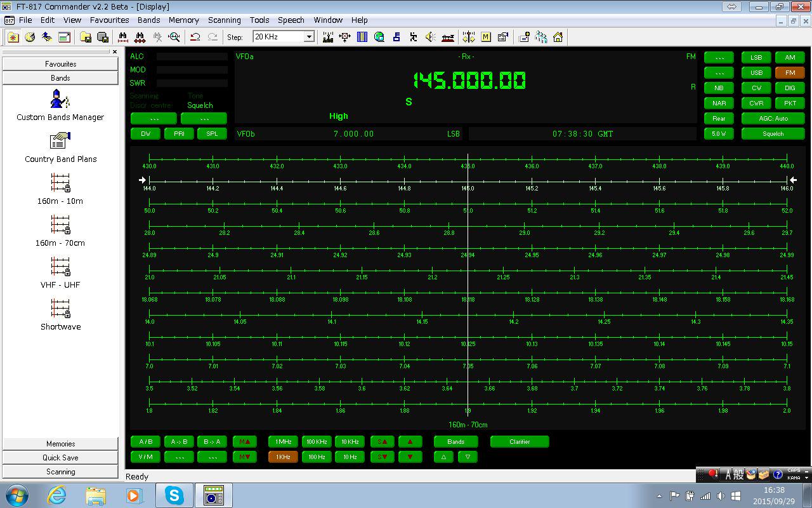Viewport: 812px width, 508px height.
Task: Click the folder with disk toolbar icon
Action: [85, 37]
